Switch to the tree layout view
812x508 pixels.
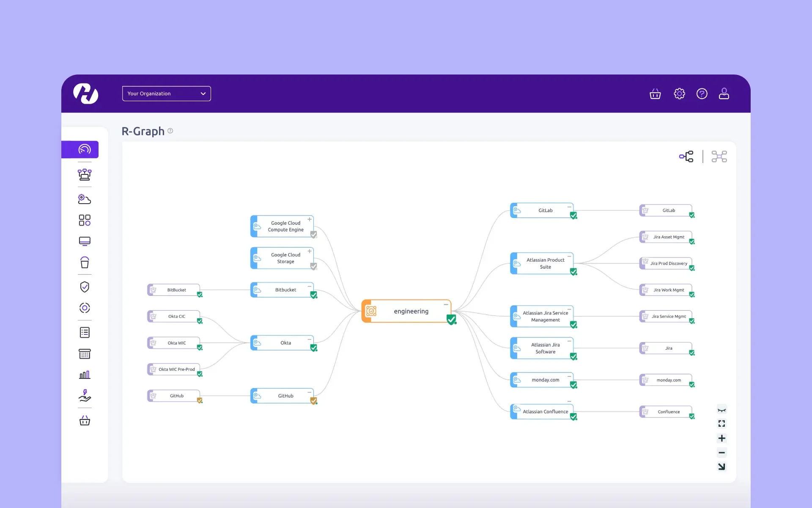[x=686, y=157]
